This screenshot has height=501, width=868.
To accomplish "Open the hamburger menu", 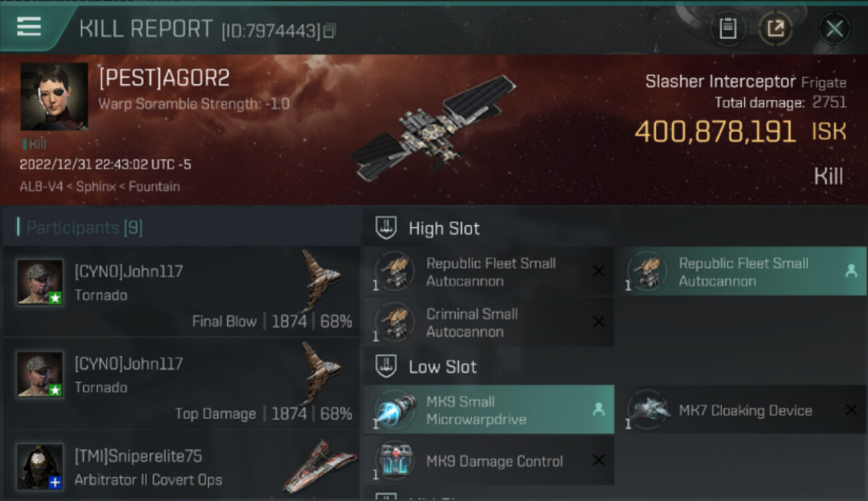I will (29, 27).
